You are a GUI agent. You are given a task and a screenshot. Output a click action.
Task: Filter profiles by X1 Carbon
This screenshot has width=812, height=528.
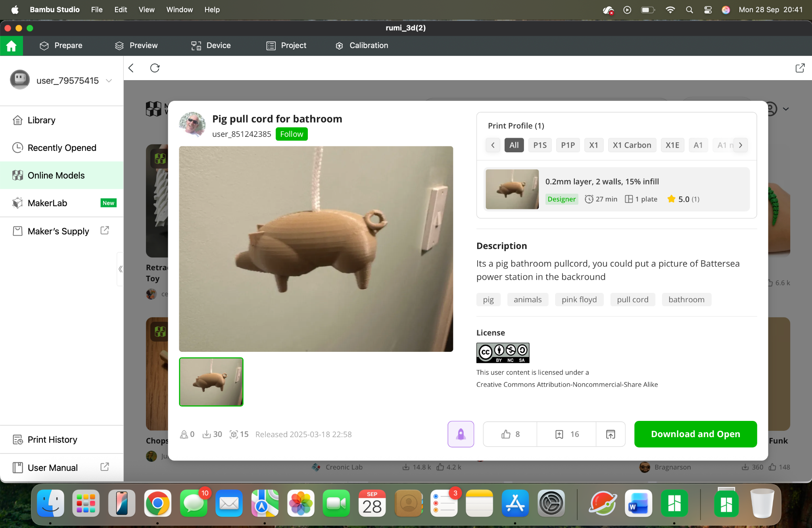(632, 145)
